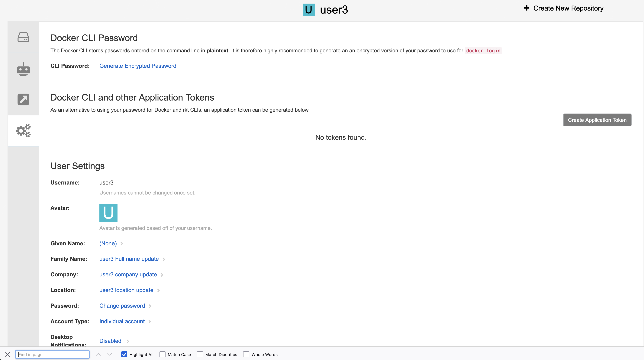Click the user3 avatar icon in the header
The width and height of the screenshot is (644, 360).
coord(308,9)
